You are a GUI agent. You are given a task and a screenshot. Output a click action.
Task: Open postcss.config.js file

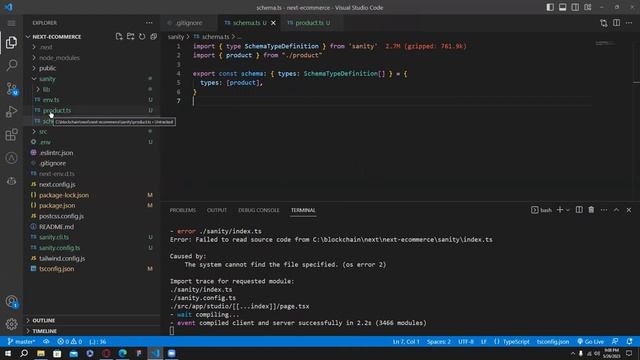pos(61,216)
